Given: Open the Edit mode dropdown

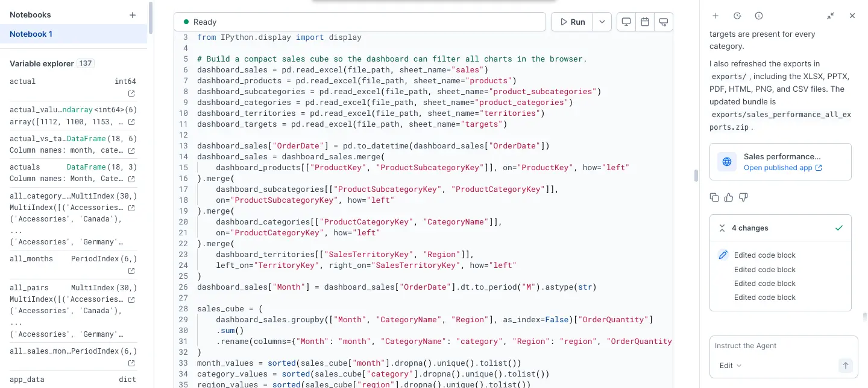Looking at the screenshot, I should coord(730,366).
